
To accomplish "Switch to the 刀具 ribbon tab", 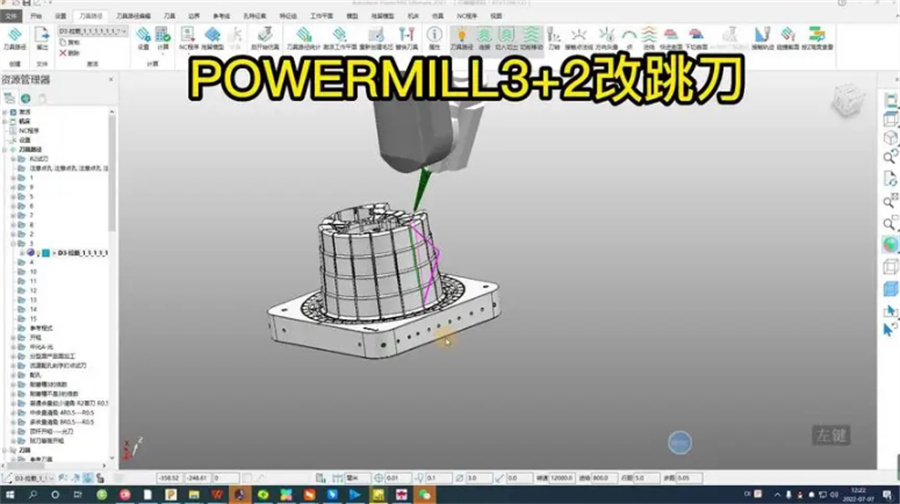I will click(169, 16).
